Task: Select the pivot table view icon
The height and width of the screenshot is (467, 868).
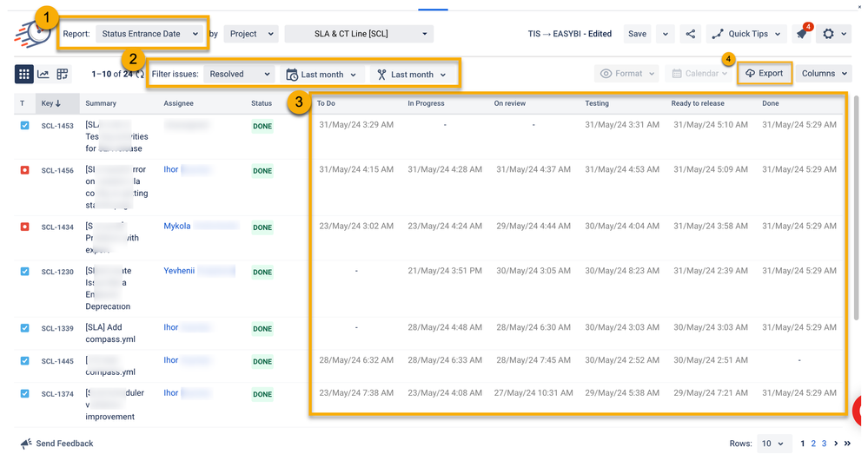Action: 63,75
